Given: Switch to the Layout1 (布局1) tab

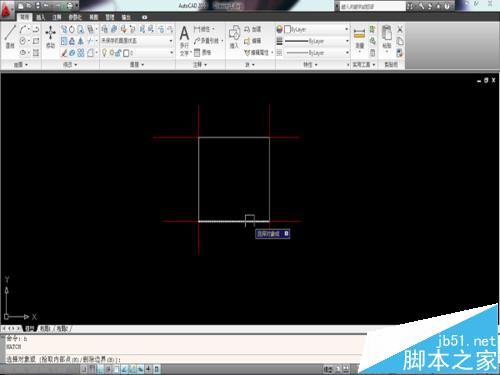Looking at the screenshot, I should pyautogui.click(x=45, y=329).
